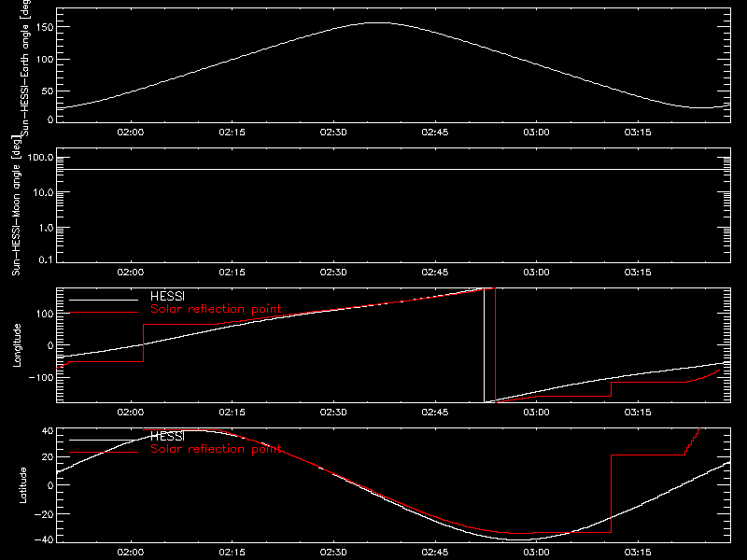This screenshot has width=747, height=560.
Task: Click HESSI legend label in Latitude plot
Action: click(167, 436)
